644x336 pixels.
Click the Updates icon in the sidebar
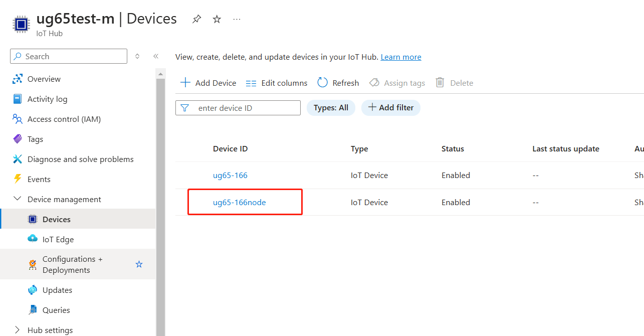[33, 290]
